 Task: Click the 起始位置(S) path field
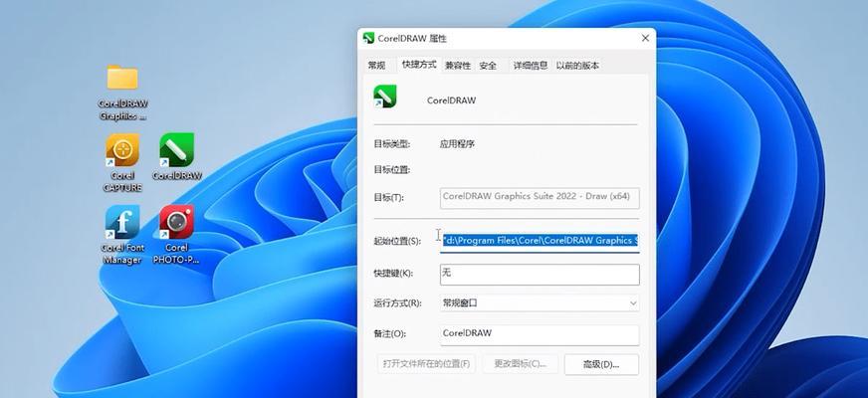pyautogui.click(x=540, y=242)
